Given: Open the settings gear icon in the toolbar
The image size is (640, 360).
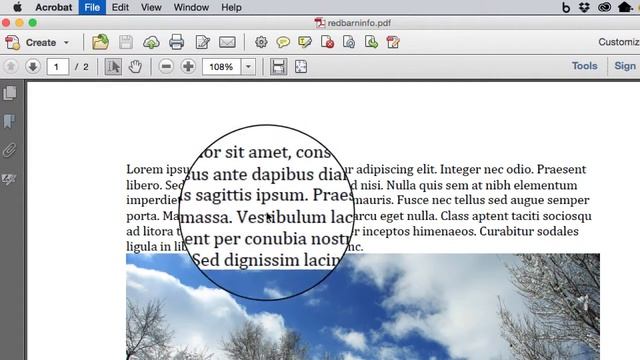Looking at the screenshot, I should coord(261,42).
